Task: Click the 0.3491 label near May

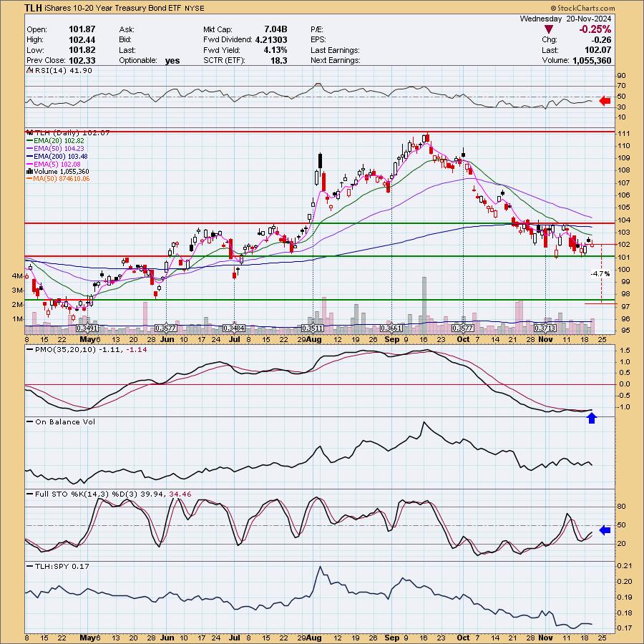Action: click(87, 328)
